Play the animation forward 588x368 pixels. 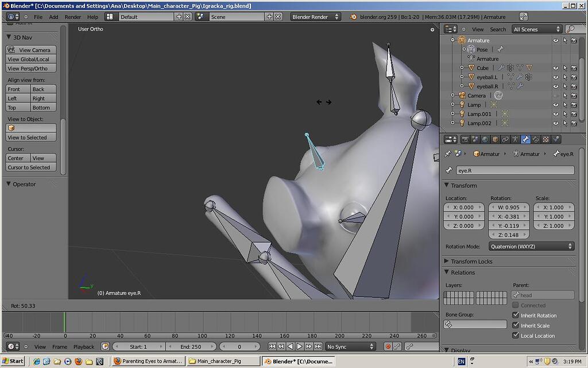(299, 347)
